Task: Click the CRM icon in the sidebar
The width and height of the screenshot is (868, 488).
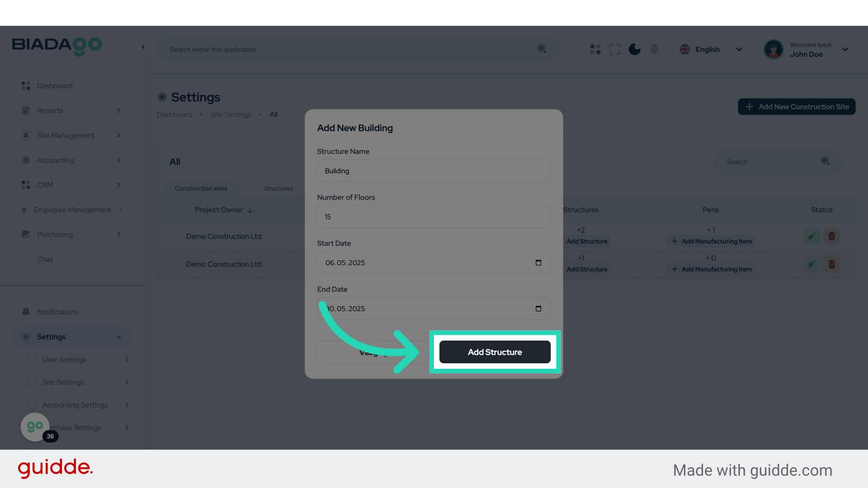Action: (x=25, y=185)
